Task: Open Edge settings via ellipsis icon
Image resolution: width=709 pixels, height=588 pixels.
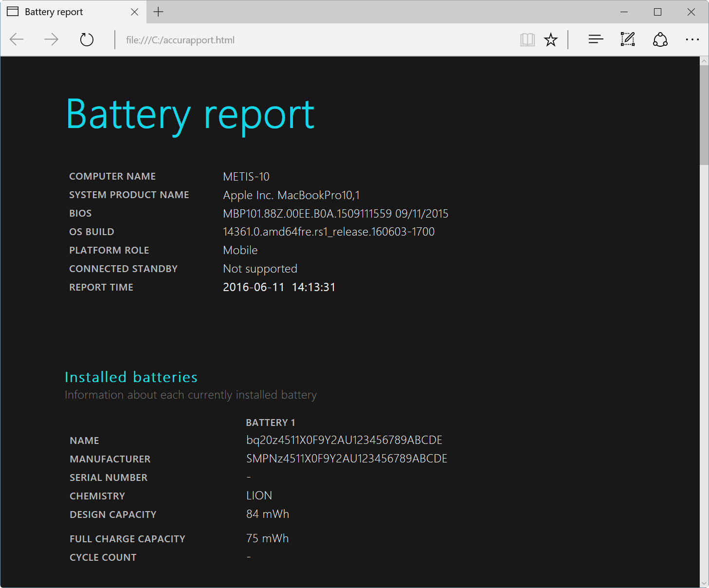Action: coord(692,39)
